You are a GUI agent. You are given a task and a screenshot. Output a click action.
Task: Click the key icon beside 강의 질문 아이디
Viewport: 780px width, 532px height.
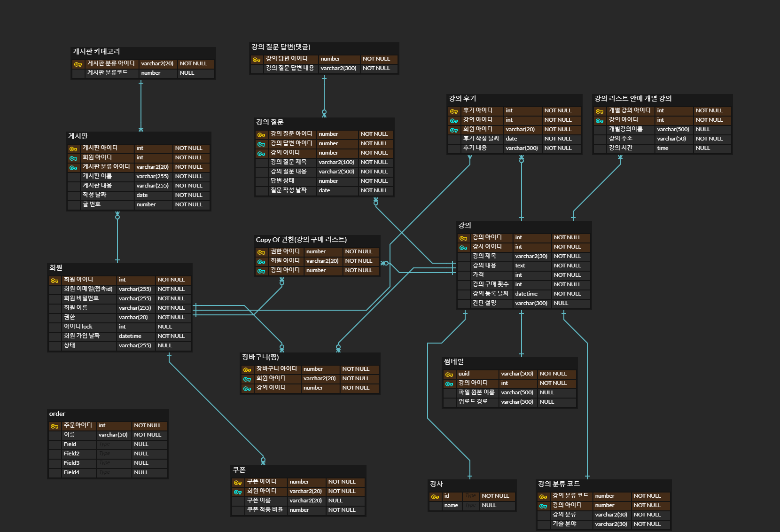(261, 134)
